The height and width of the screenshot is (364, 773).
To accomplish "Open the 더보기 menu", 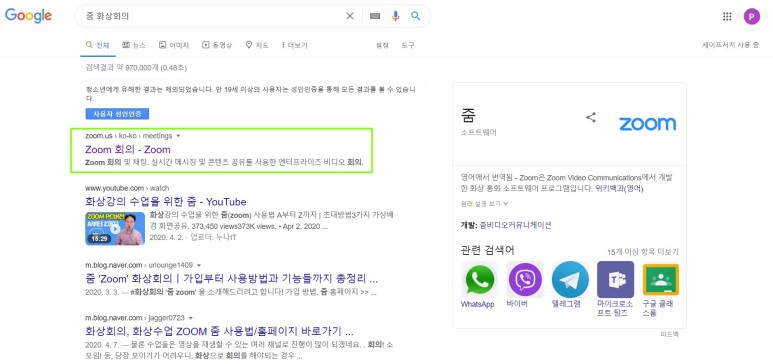I will point(294,45).
